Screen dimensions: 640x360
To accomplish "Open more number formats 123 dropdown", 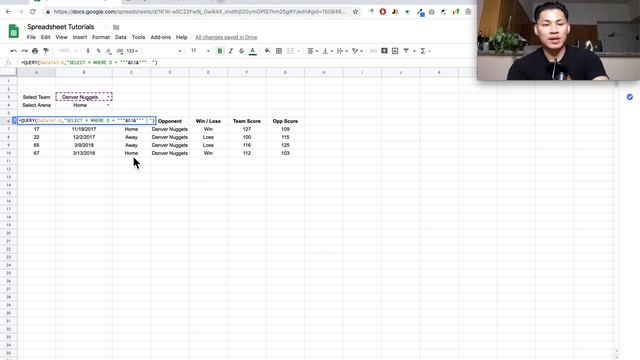I will point(132,51).
